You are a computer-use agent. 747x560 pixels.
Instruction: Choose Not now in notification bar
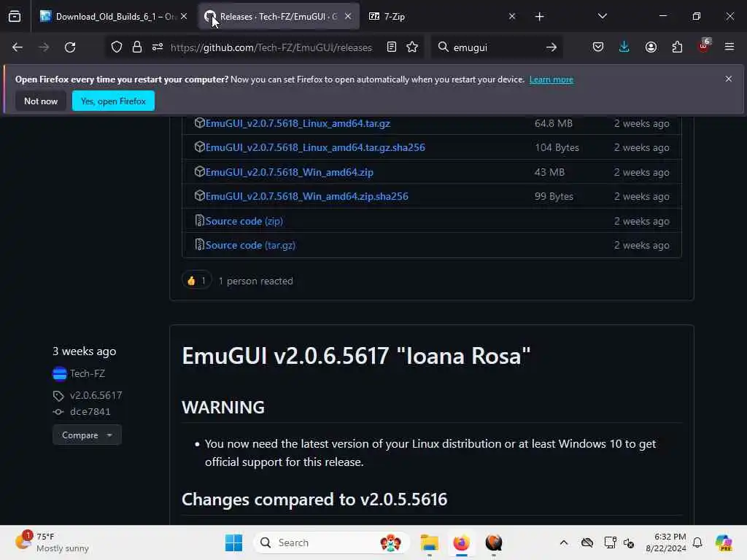(41, 101)
